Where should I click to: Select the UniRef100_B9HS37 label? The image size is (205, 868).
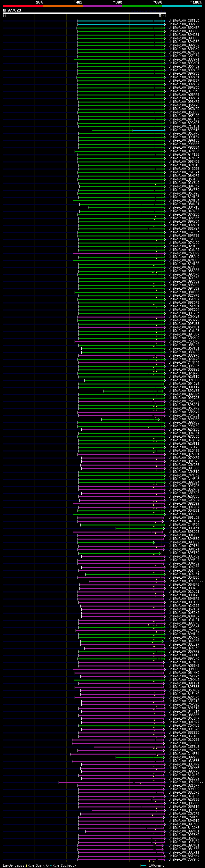184,81
